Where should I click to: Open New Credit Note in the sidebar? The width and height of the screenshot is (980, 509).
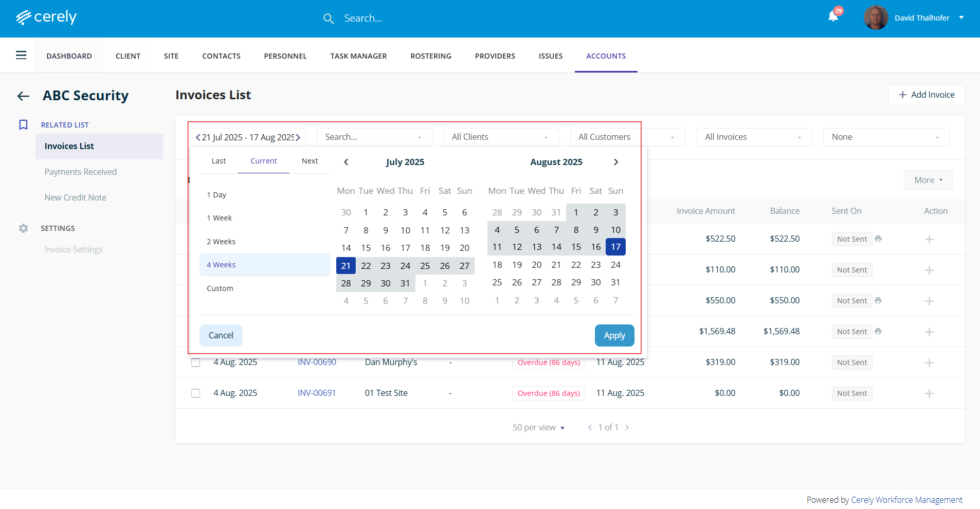coord(76,197)
